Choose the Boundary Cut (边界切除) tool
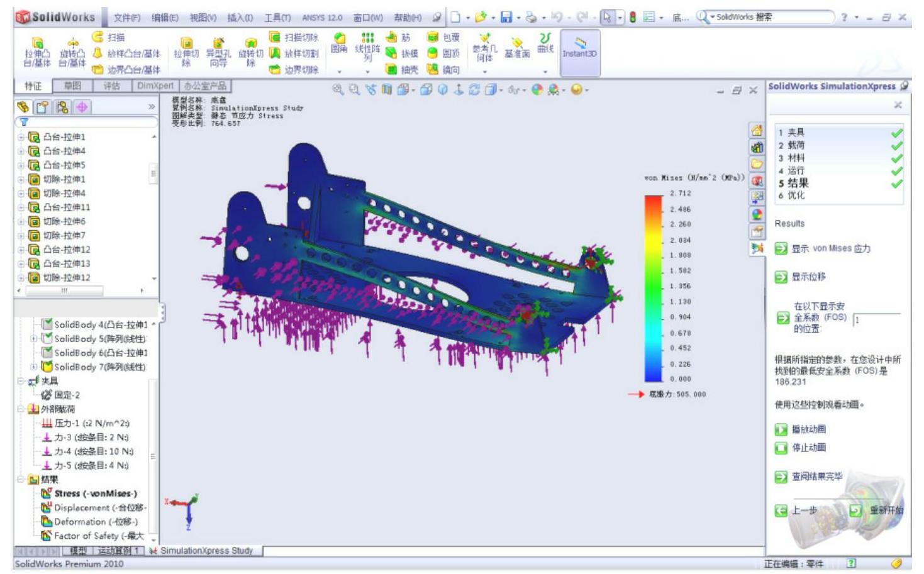924x574 pixels. (x=294, y=69)
